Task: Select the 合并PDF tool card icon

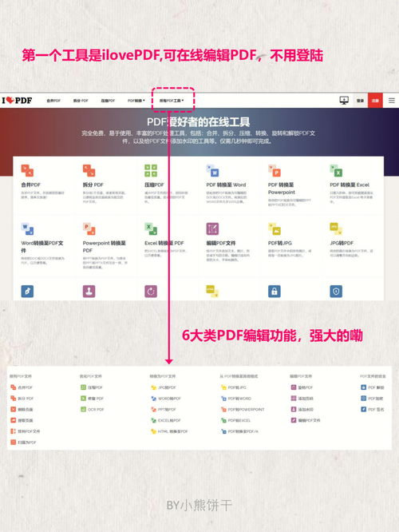Action: (x=27, y=170)
